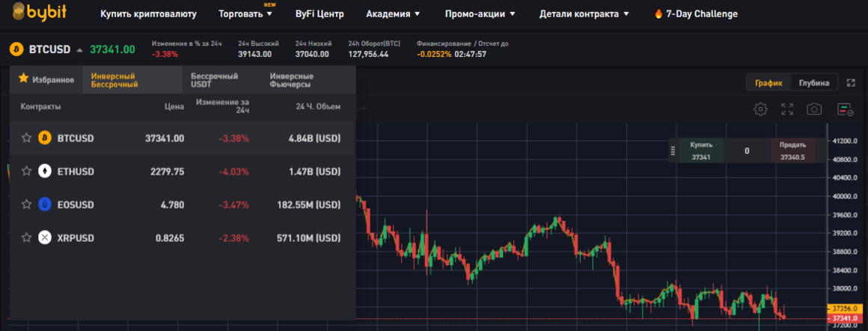This screenshot has height=331, width=868.
Task: Favorite the EOSUSD contract with its star
Action: [x=26, y=204]
